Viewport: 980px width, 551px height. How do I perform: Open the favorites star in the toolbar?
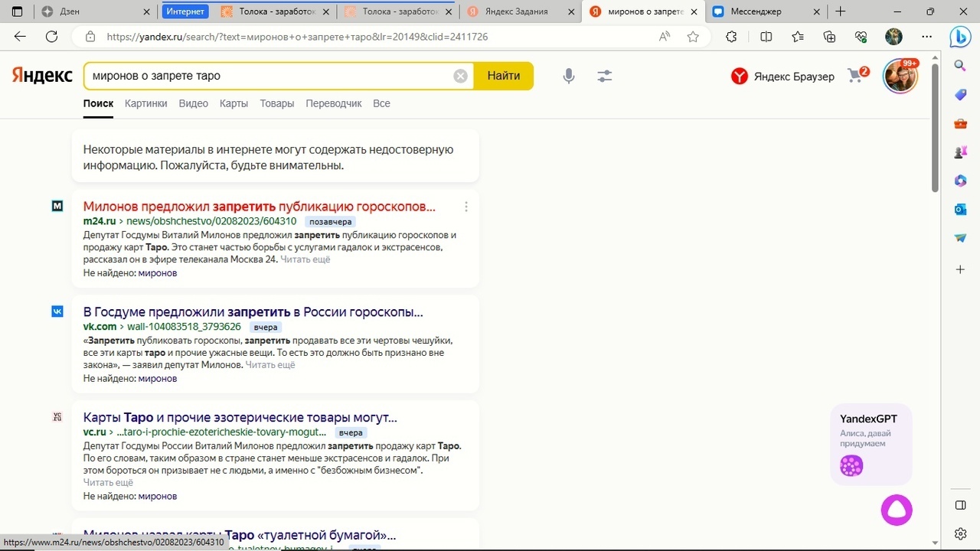pos(693,36)
